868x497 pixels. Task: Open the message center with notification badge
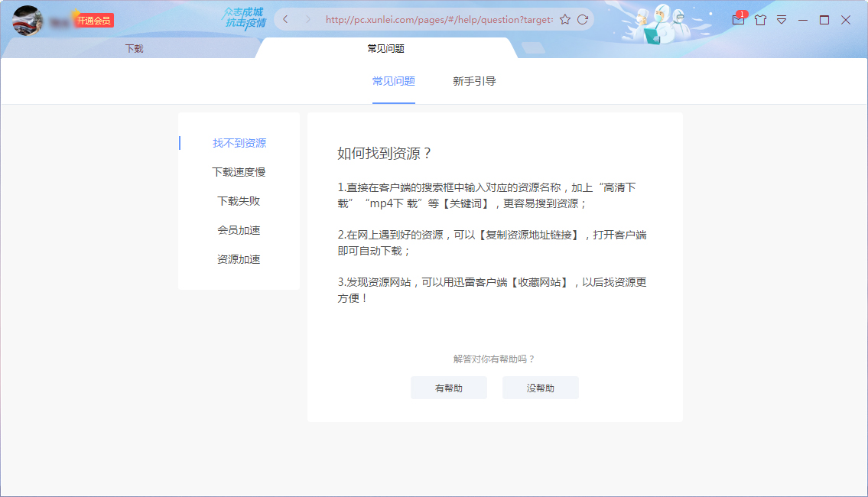[x=738, y=19]
